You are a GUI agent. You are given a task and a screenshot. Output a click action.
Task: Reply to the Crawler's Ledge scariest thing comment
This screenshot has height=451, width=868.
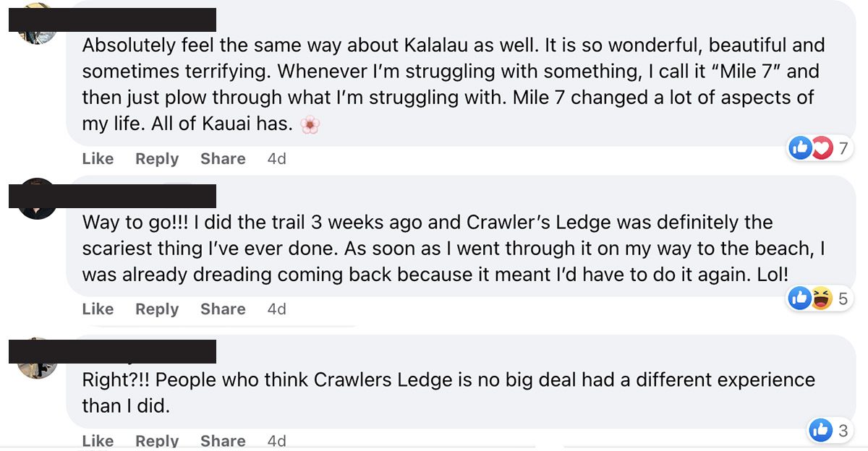point(157,309)
